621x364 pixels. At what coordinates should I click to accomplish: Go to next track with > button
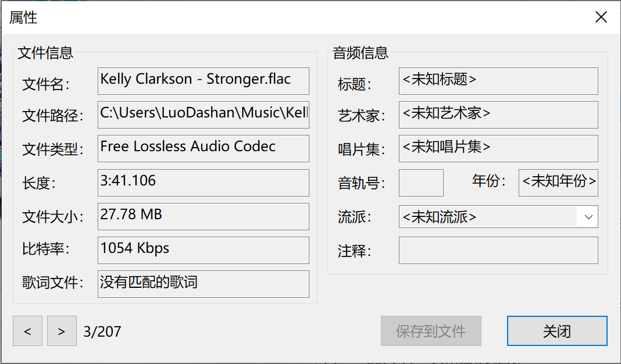click(x=62, y=331)
